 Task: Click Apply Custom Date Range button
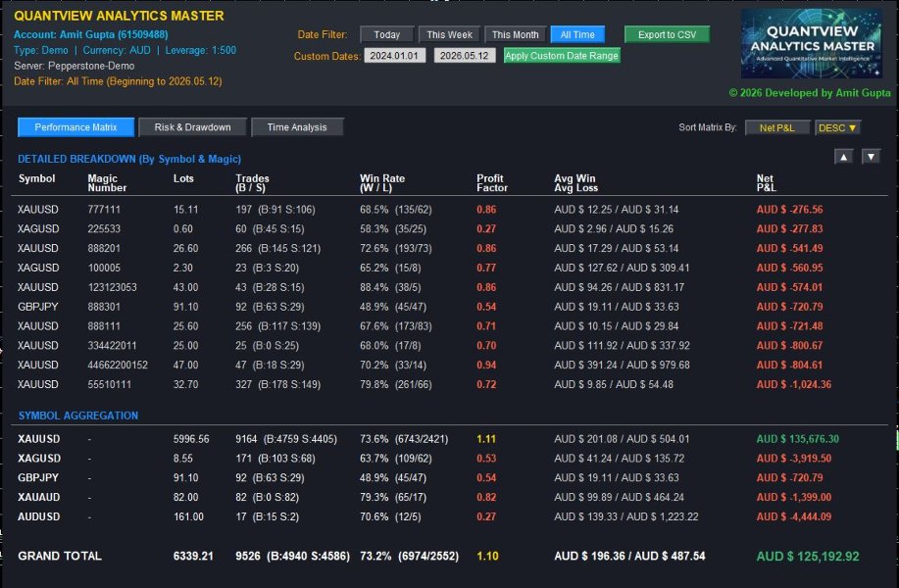[x=562, y=56]
